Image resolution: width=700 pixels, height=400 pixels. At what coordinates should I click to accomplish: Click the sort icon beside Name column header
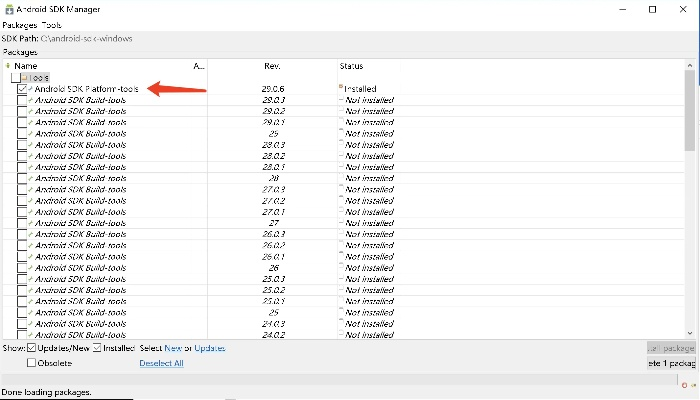[8, 65]
